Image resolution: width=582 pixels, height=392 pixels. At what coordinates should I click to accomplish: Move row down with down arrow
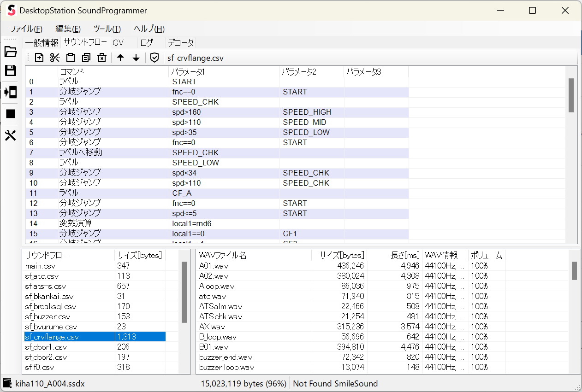(136, 58)
